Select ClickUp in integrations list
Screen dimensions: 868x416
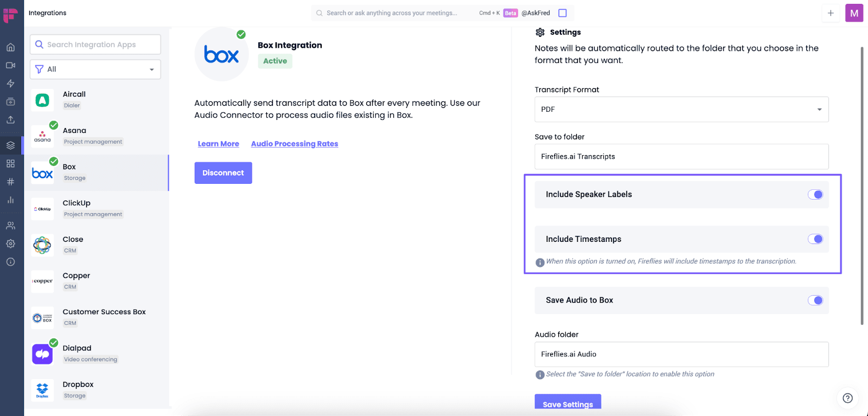[x=97, y=209]
